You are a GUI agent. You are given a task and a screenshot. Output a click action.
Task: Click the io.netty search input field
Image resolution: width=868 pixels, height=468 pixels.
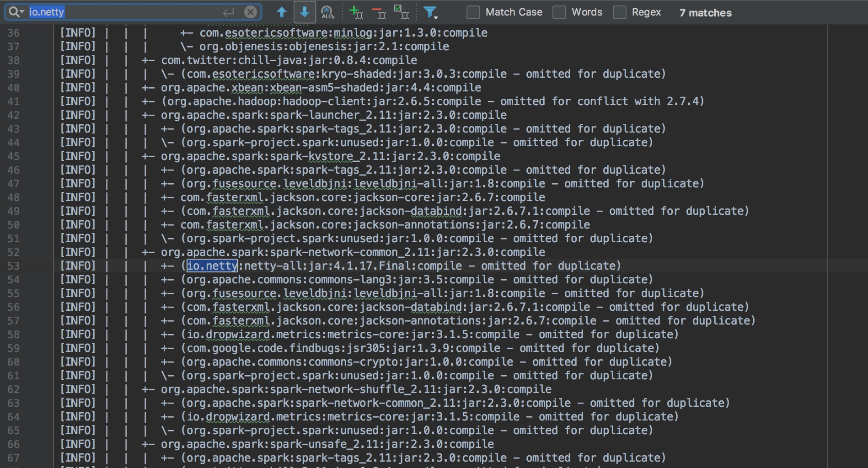click(x=133, y=12)
